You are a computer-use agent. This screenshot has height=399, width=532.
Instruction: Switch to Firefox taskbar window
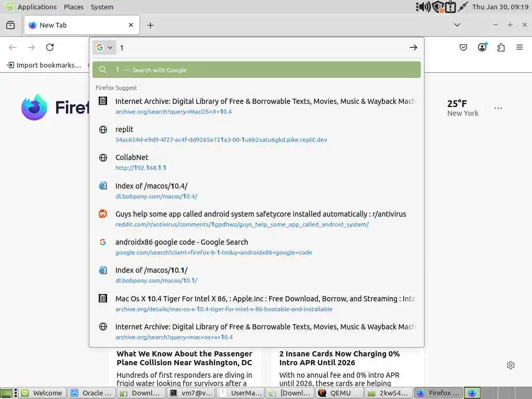[x=438, y=393]
